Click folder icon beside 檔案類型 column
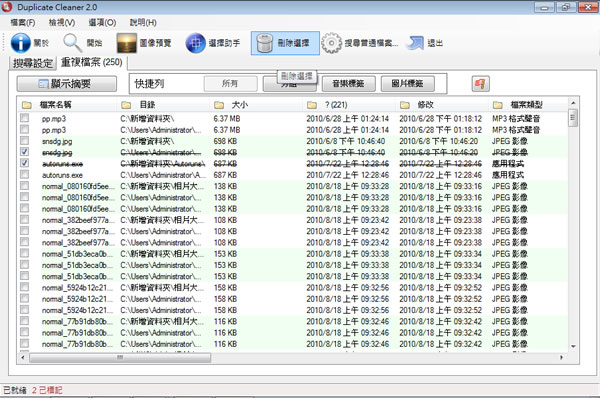The image size is (600, 398). [497, 105]
